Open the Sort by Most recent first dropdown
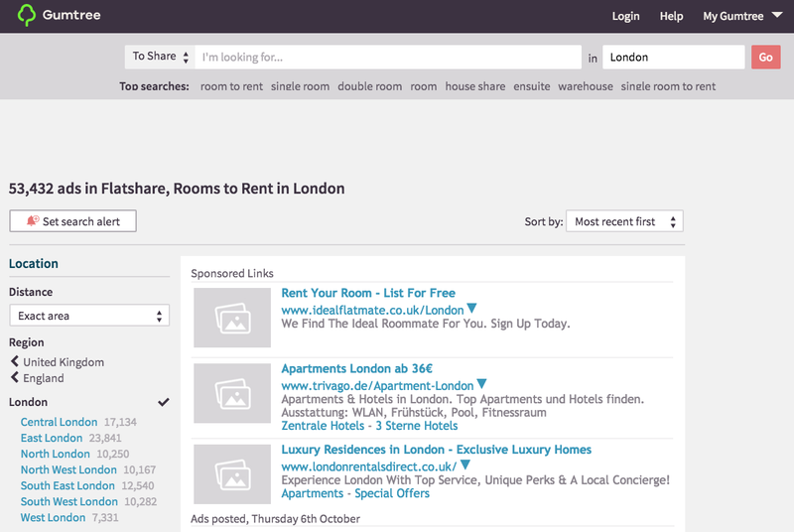This screenshot has width=794, height=532. pos(624,221)
